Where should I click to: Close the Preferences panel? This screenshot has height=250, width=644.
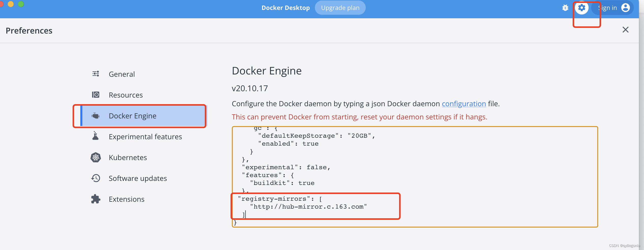coord(625,30)
